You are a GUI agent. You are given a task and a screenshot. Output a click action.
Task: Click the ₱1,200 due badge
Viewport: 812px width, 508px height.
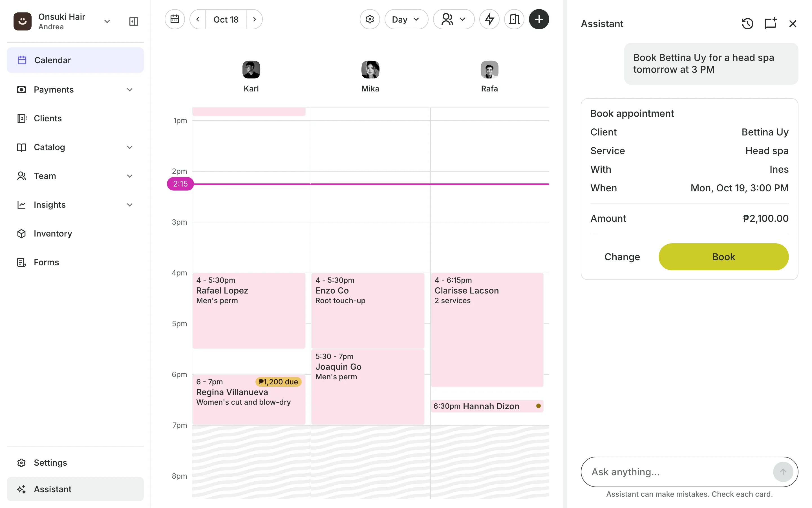pos(278,382)
